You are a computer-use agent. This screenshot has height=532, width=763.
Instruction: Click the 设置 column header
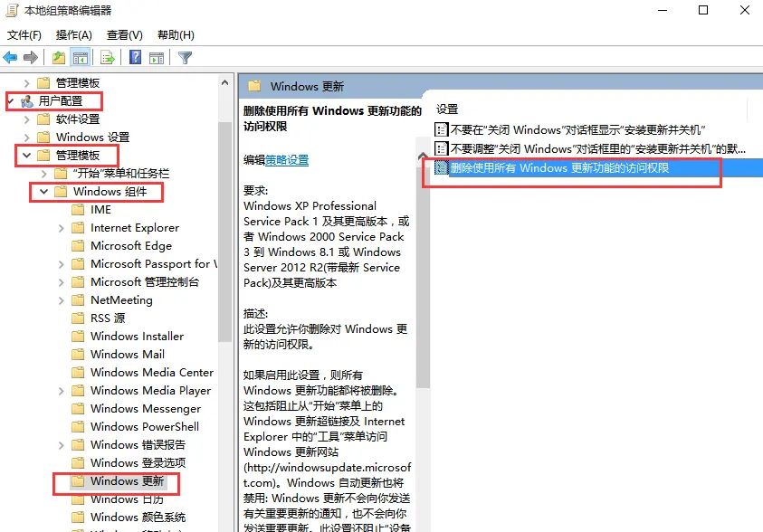(447, 109)
